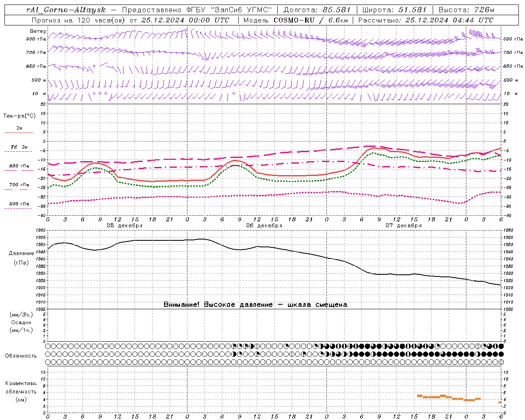
Task: Click the '27 декабря' date label
Action: (404, 226)
